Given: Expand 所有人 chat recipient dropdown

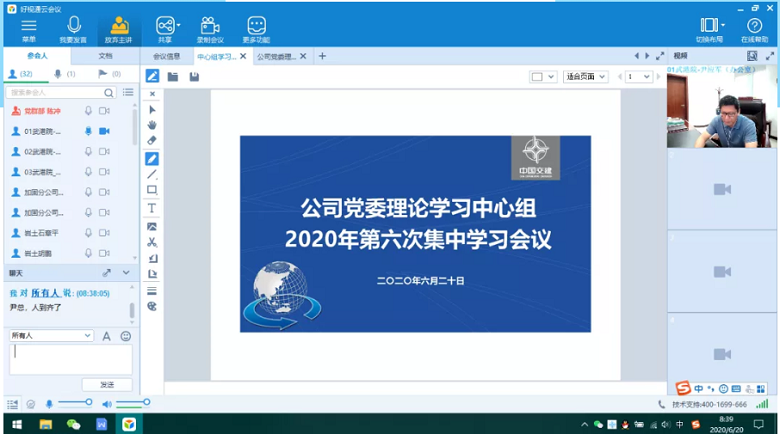Looking at the screenshot, I should click(88, 336).
